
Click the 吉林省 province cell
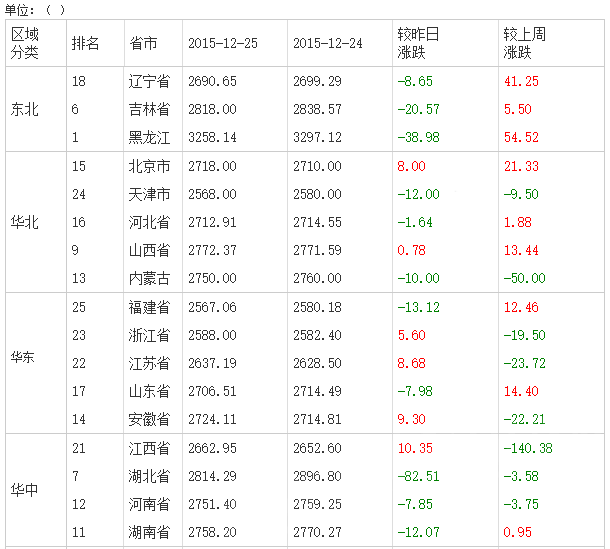click(x=149, y=109)
